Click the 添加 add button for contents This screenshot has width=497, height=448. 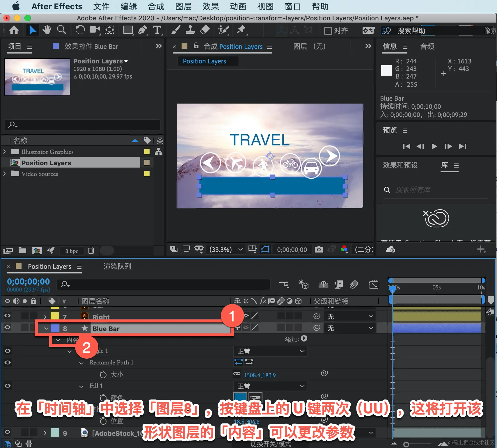pyautogui.click(x=304, y=339)
